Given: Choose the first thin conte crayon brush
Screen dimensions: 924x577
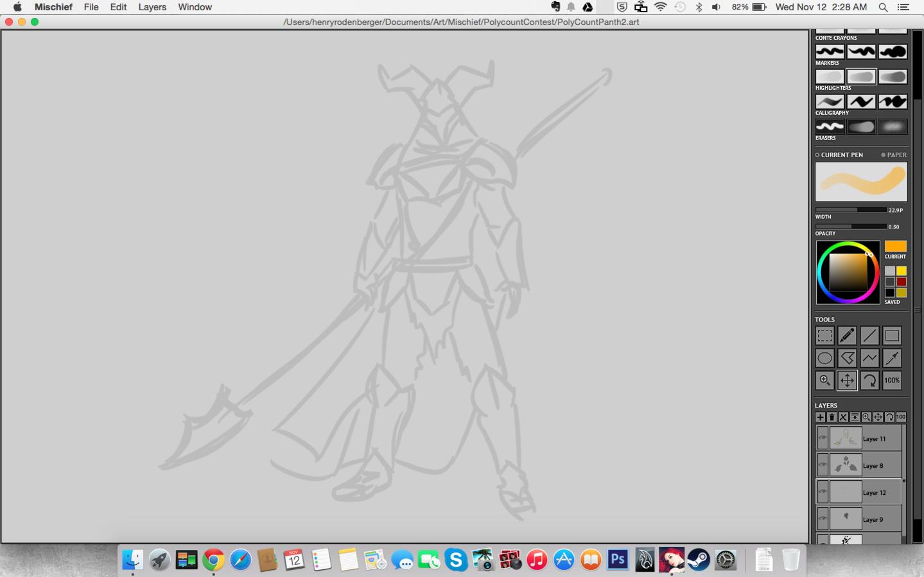Looking at the screenshot, I should coord(830,52).
